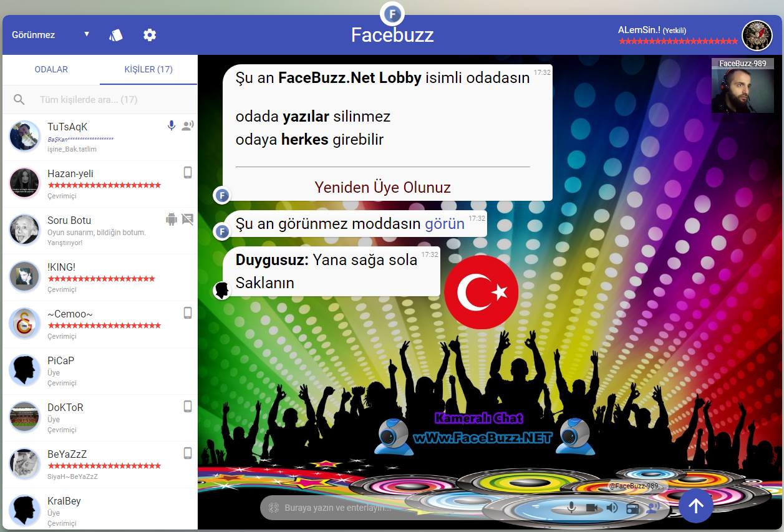
Task: Click TuTsAqK's blue microphone icon
Action: click(172, 125)
